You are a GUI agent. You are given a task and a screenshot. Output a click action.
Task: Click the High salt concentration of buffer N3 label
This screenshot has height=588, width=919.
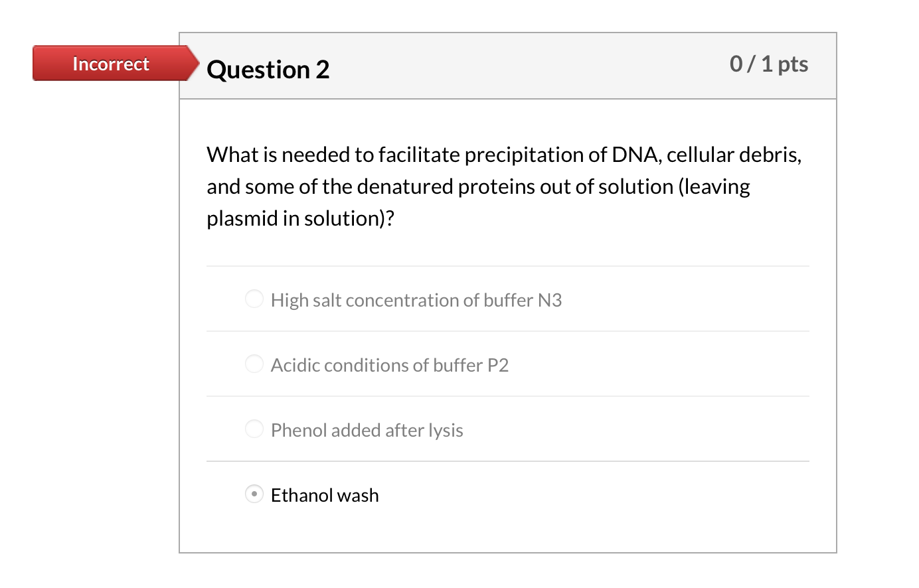click(x=416, y=300)
